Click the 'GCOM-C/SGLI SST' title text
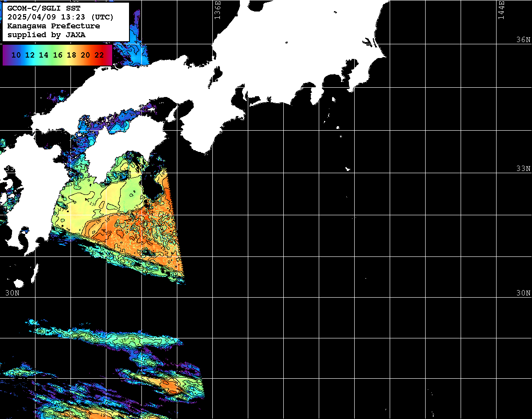Screen dimensions: 532x419 click(44, 8)
